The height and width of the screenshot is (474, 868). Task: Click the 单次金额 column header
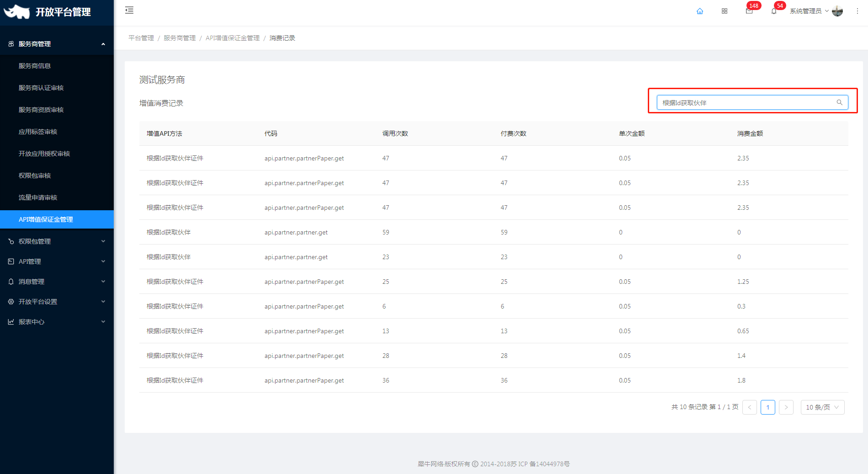(x=632, y=133)
